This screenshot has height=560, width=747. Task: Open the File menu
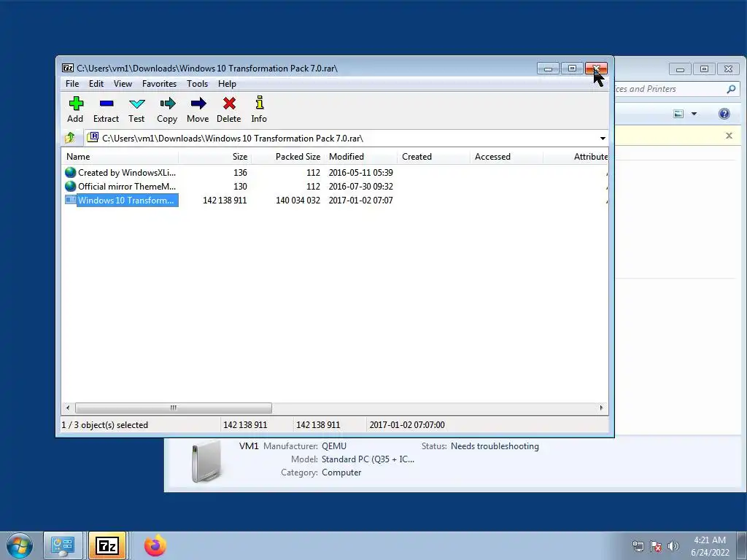(72, 84)
